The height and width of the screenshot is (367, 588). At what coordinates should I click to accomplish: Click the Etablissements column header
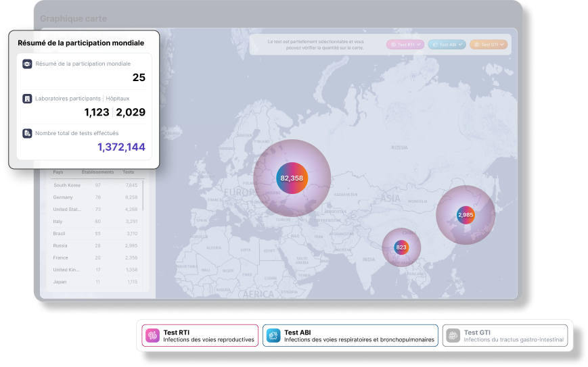(97, 172)
